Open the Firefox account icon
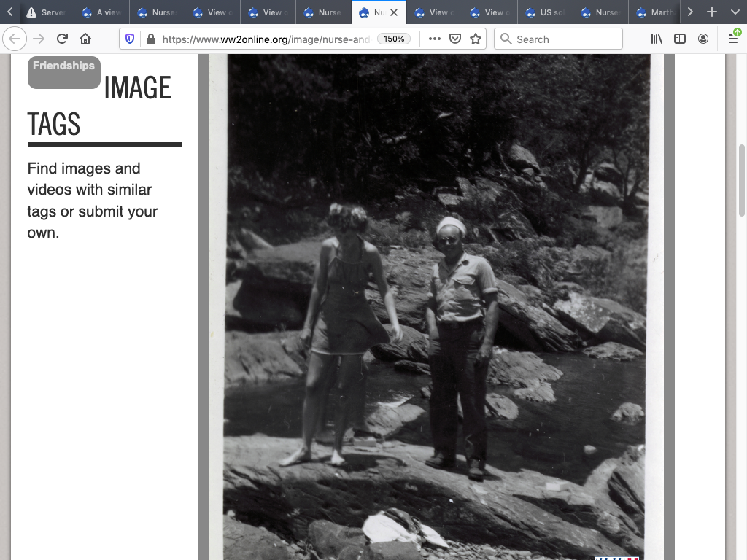The width and height of the screenshot is (747, 560). click(703, 39)
